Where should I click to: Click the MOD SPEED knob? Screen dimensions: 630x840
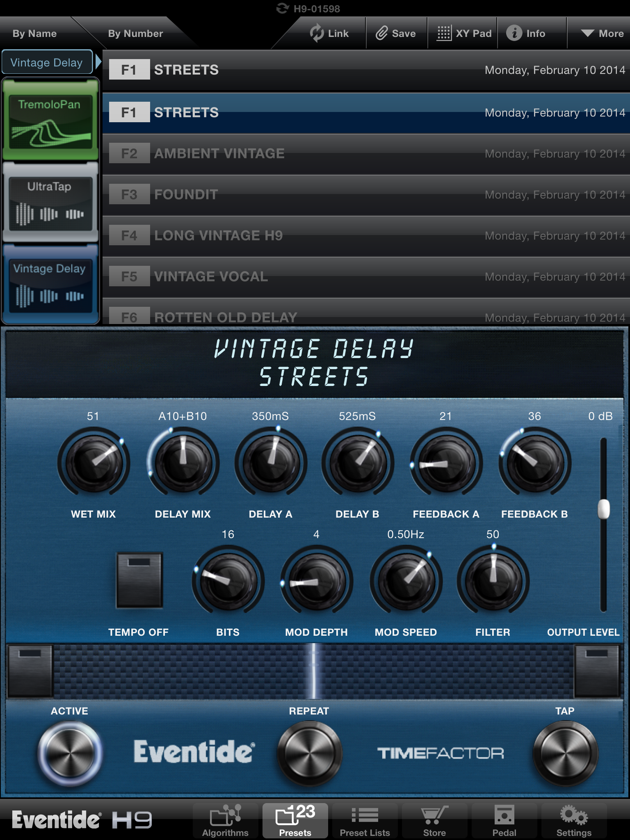[x=406, y=581]
